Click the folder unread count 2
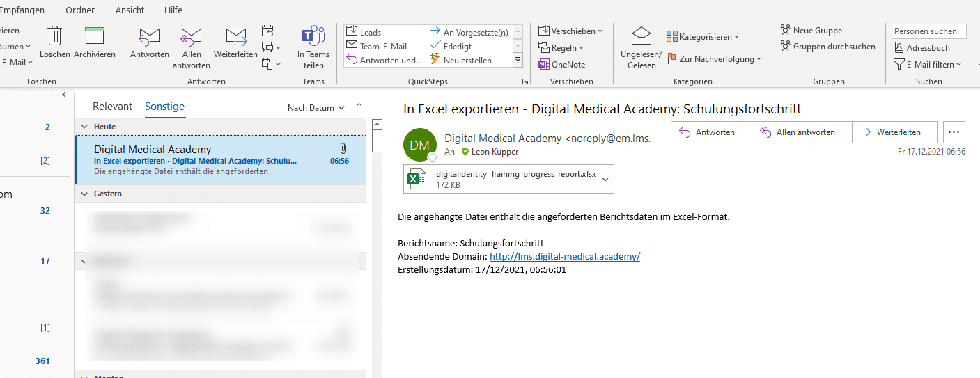This screenshot has width=980, height=378. [x=47, y=127]
